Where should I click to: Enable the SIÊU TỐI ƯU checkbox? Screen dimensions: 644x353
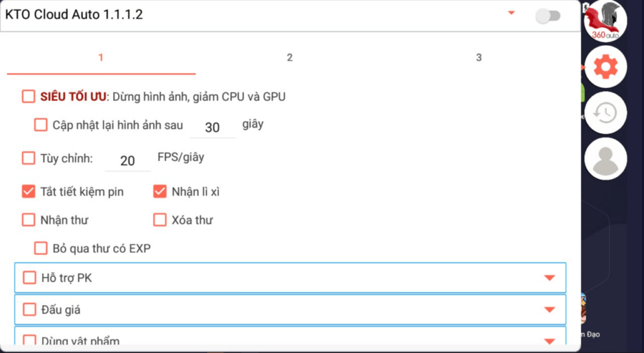(x=28, y=97)
